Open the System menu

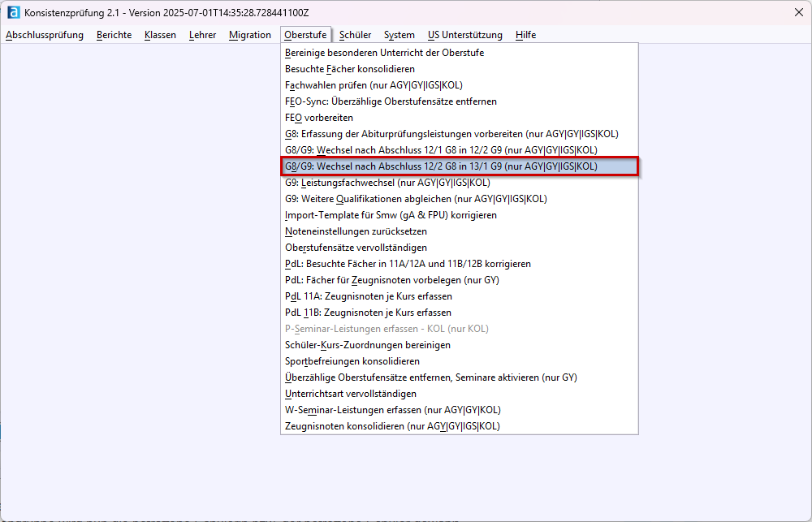pyautogui.click(x=399, y=35)
